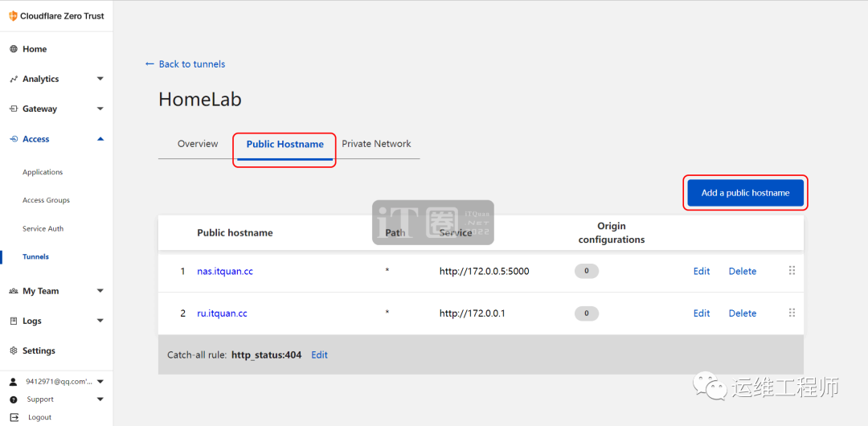Open Access Groups in the sidebar

coord(46,200)
